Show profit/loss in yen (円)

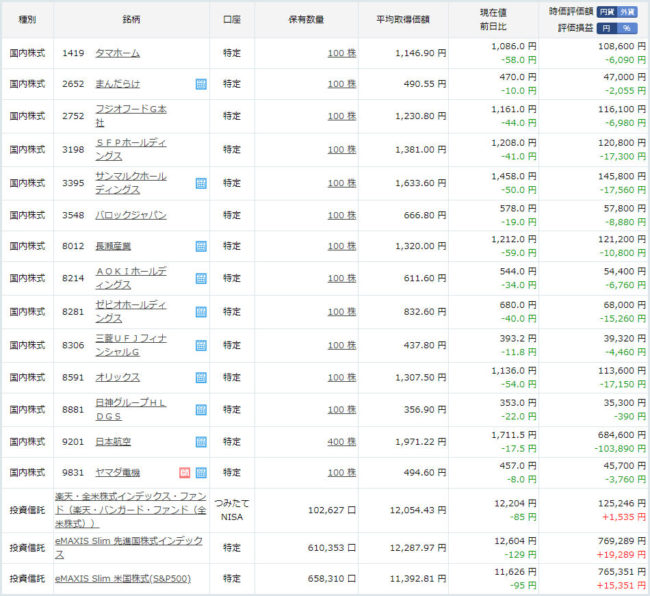pyautogui.click(x=607, y=28)
